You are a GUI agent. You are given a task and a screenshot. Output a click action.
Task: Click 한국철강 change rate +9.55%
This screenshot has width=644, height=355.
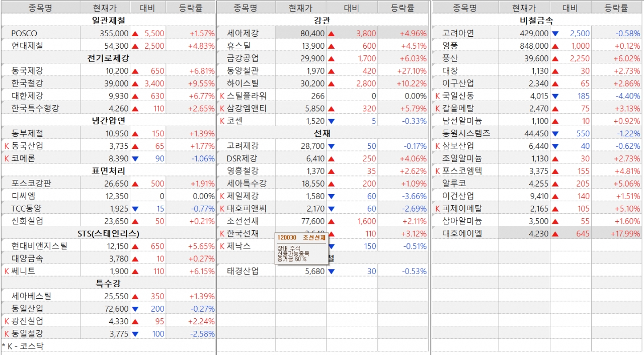click(x=202, y=83)
